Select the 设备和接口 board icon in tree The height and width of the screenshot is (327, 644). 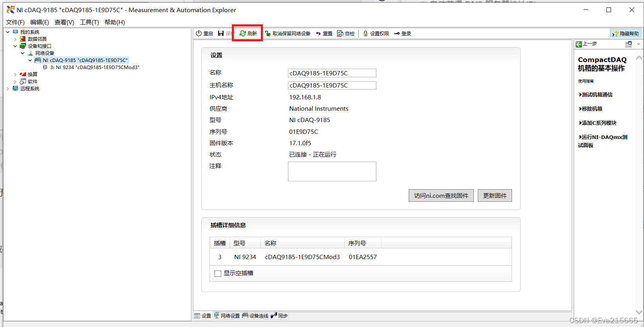[x=23, y=46]
